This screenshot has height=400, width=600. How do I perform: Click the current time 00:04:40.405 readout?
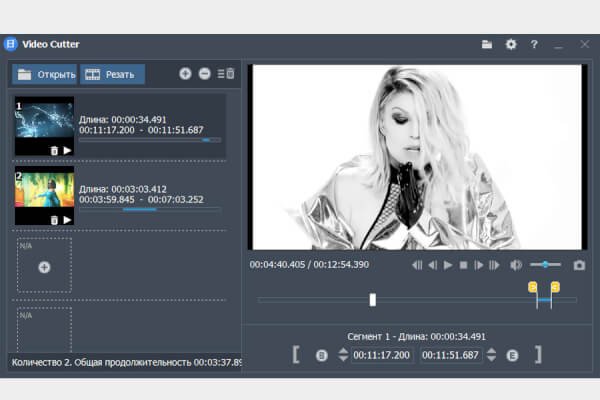click(277, 264)
